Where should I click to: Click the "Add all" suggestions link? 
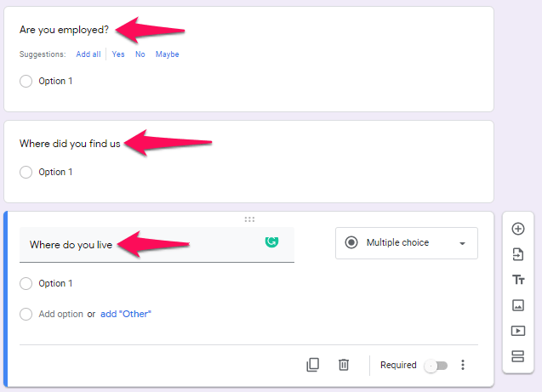point(88,54)
